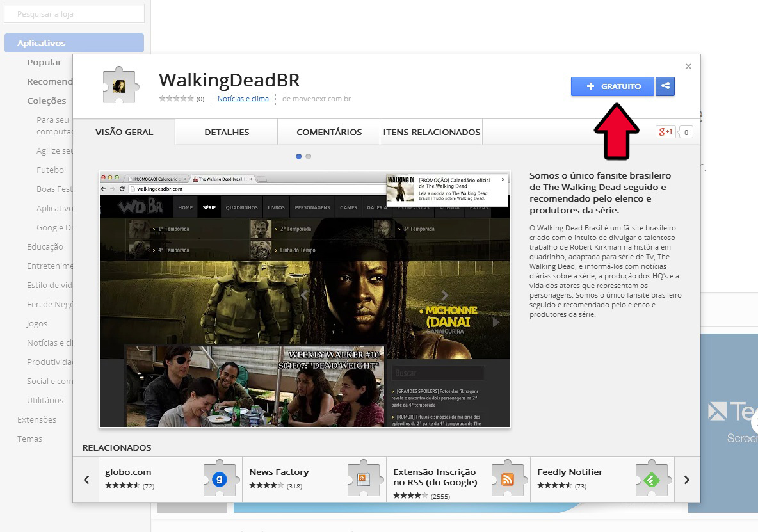Click the orange RSS subscription extension icon
Viewport: 758px width, 532px height.
508,479
